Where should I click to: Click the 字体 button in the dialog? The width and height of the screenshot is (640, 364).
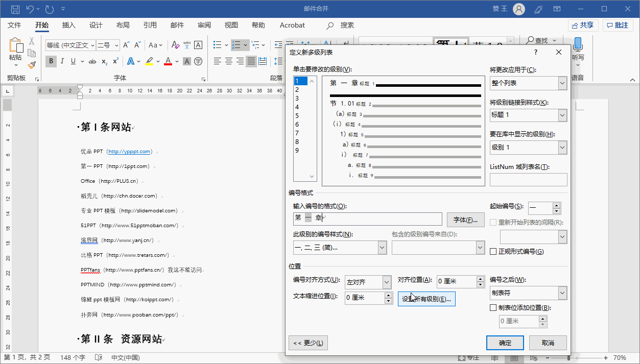pyautogui.click(x=465, y=220)
